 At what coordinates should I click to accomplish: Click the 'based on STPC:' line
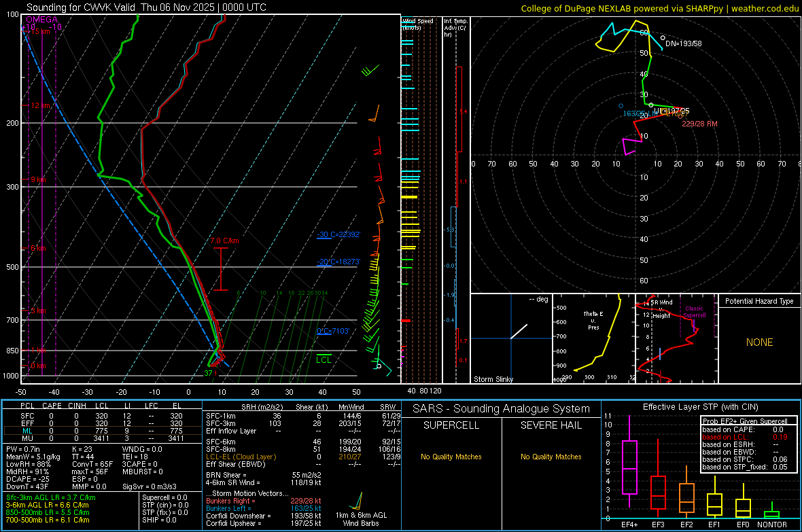click(x=745, y=459)
